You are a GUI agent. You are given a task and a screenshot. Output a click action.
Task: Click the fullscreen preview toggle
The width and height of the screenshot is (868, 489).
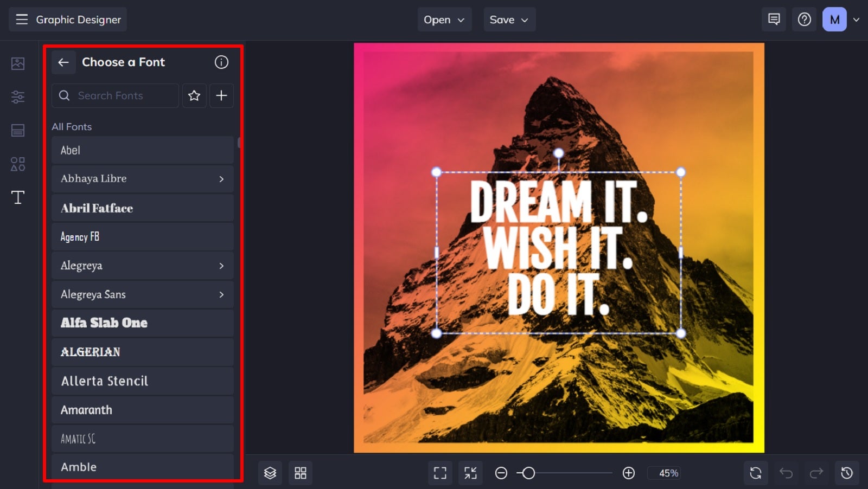[x=440, y=472]
